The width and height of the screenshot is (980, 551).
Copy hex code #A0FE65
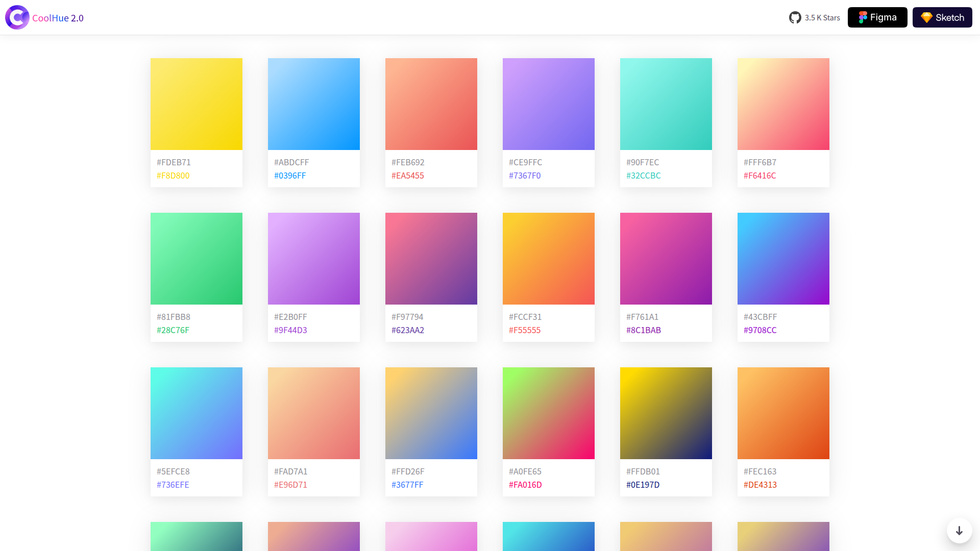coord(525,471)
